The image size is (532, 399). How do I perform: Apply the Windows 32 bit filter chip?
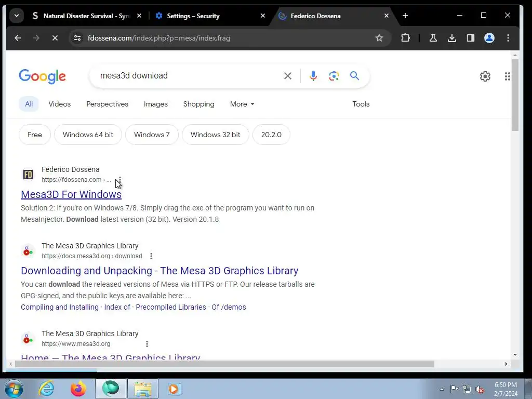tap(216, 135)
